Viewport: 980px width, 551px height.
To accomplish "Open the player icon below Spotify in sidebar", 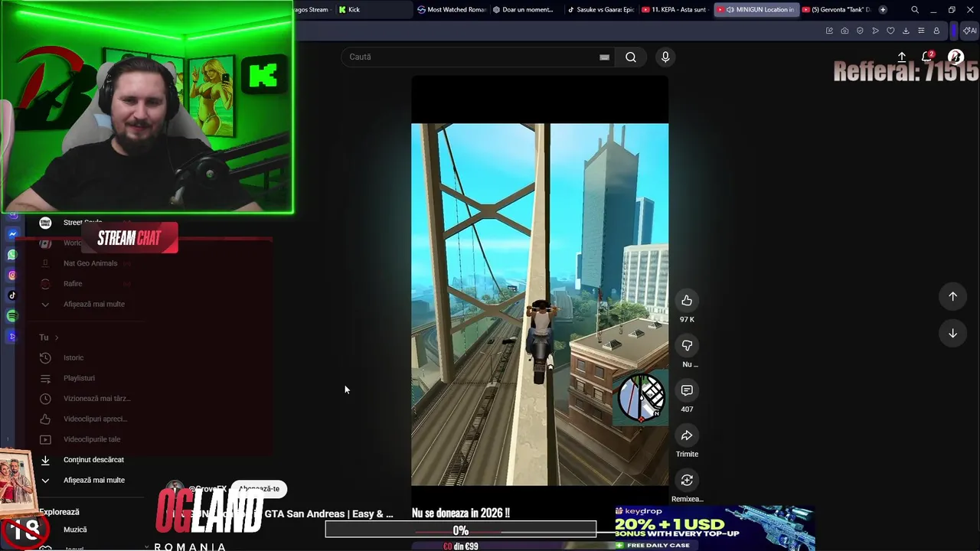I will (12, 337).
